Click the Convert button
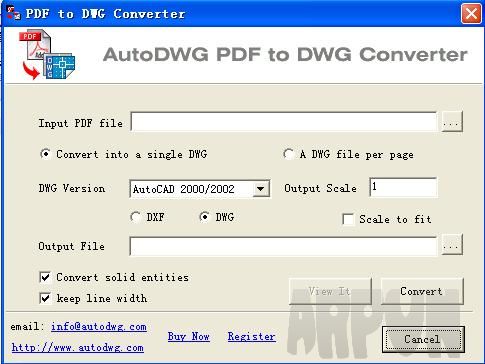 point(422,291)
